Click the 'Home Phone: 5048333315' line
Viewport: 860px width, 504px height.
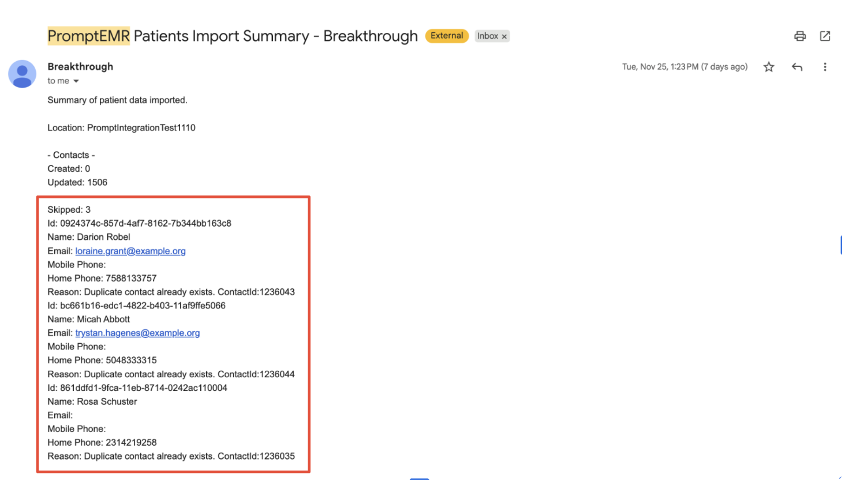pyautogui.click(x=102, y=360)
